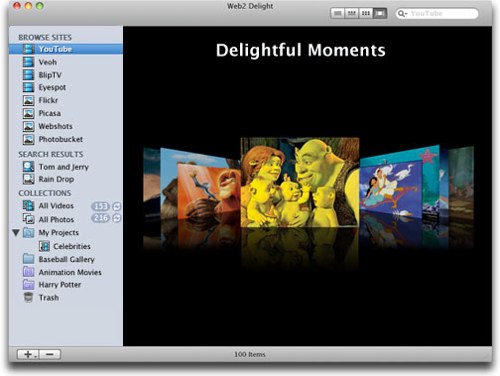The height and width of the screenshot is (376, 500).
Task: Click the refresh icon beside All Videos
Action: [x=116, y=206]
